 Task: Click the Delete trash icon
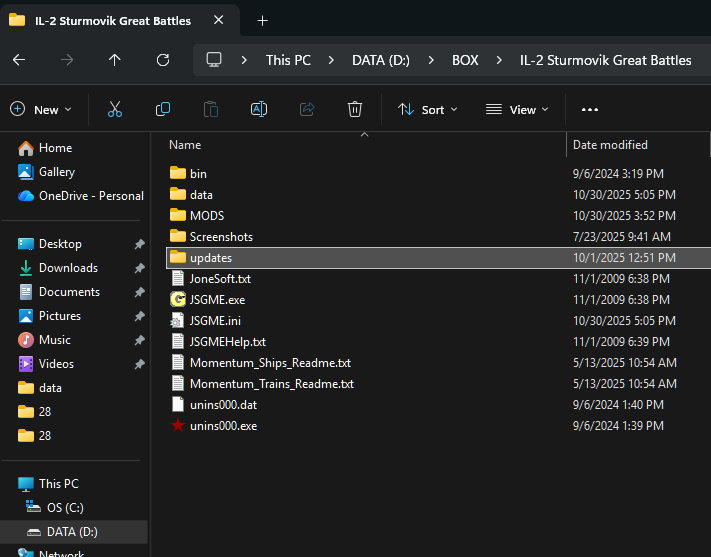click(x=355, y=109)
